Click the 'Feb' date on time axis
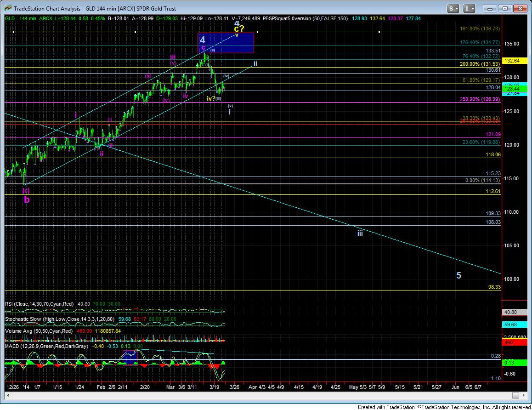Screen dimensions: 532x410 101,387
